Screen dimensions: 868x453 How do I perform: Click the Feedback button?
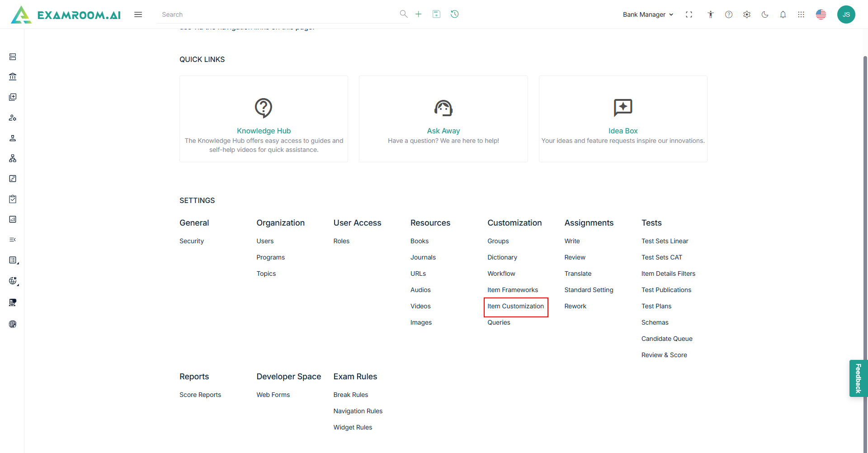tap(858, 378)
